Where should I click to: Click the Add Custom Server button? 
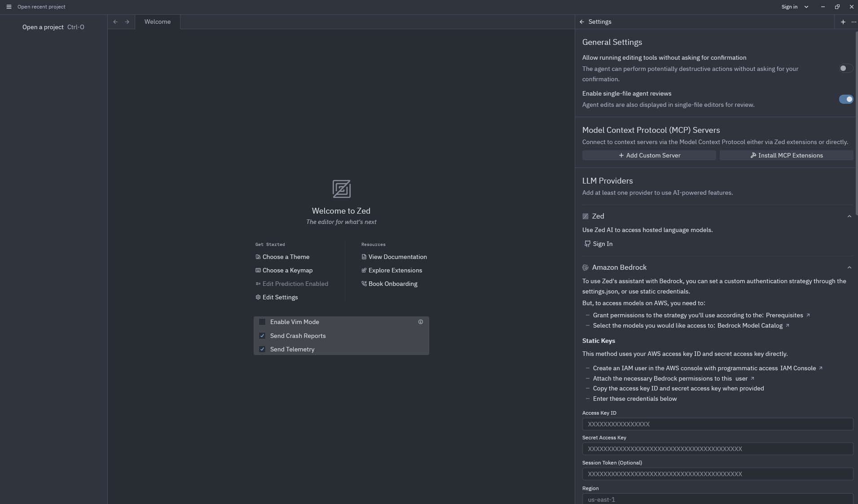click(x=649, y=155)
